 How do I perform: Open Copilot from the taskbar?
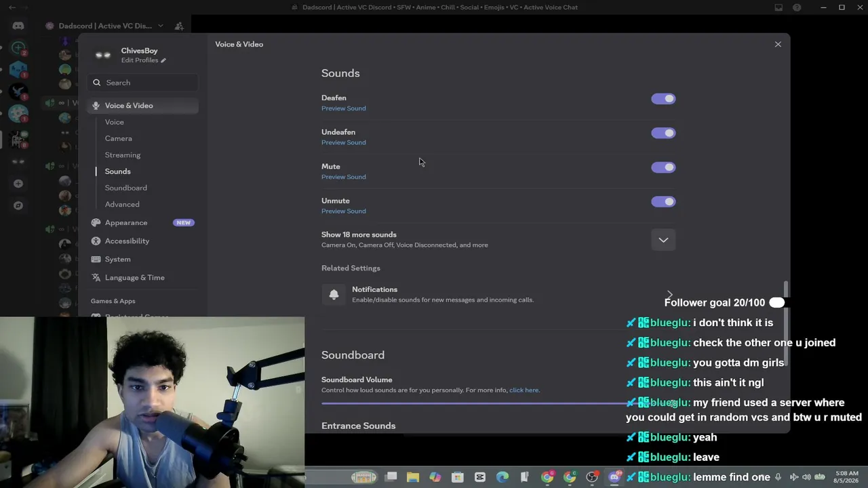[x=435, y=477]
